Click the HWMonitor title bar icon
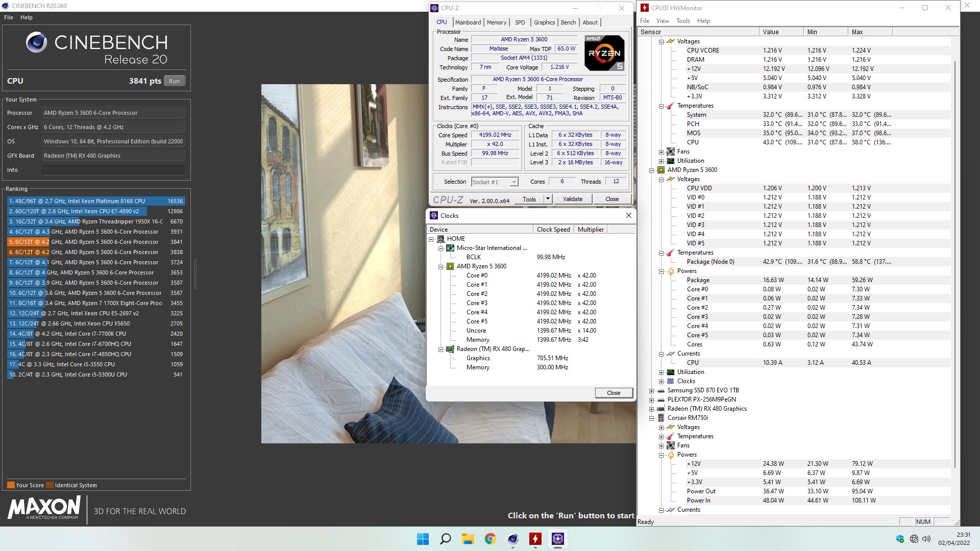 click(645, 8)
